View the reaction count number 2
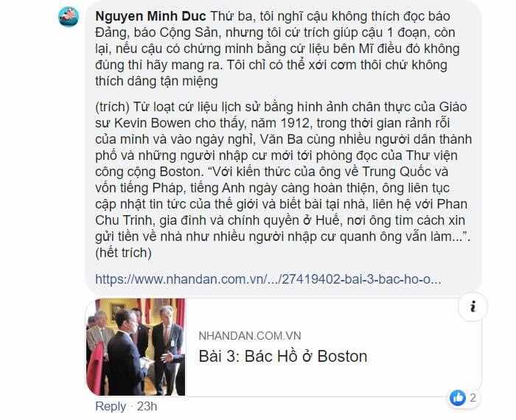 (473, 398)
